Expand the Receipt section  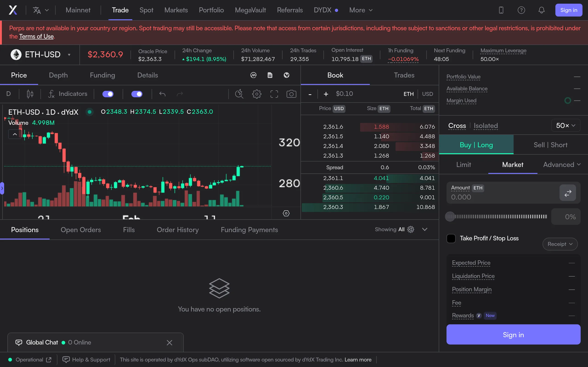point(560,244)
